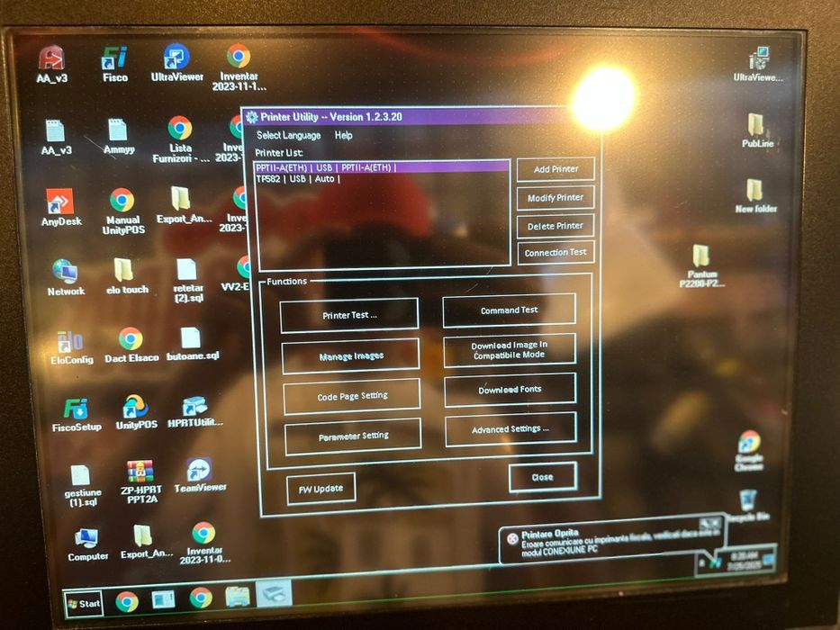Screen dimensions: 840x630
Task: Open the Command Test function
Action: [510, 310]
